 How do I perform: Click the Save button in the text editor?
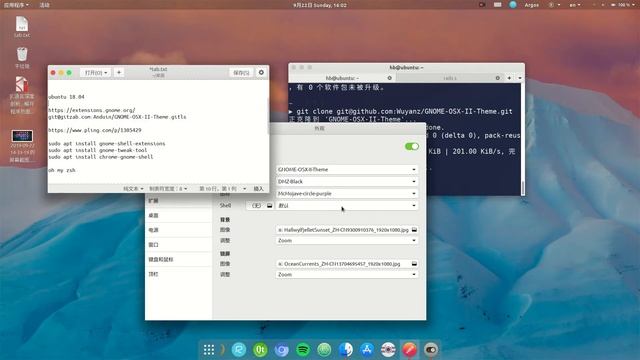[x=241, y=72]
